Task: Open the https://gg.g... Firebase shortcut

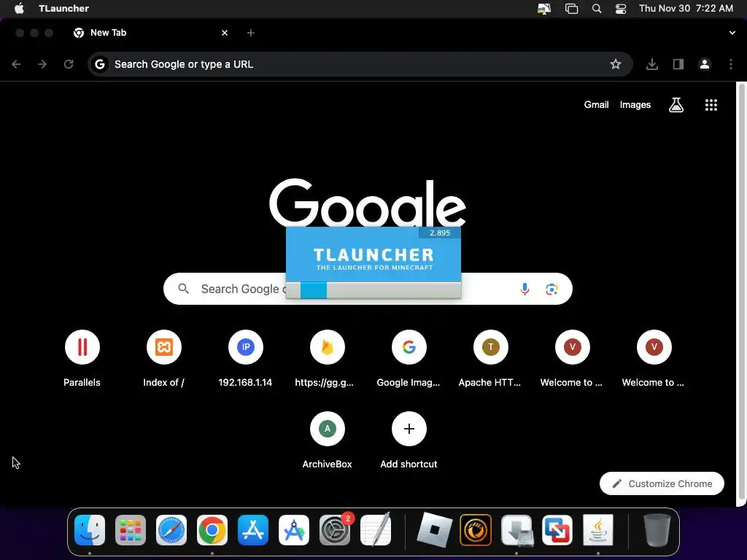Action: (x=327, y=357)
